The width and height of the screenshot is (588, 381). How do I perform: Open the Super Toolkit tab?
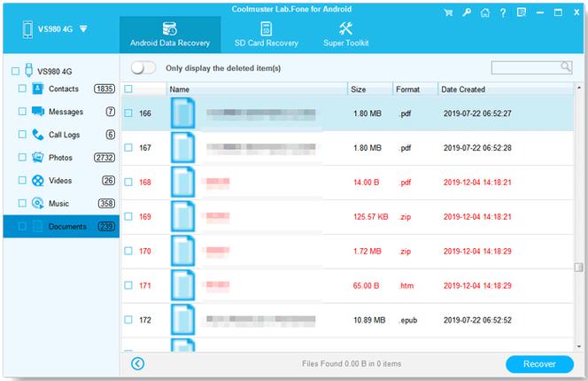pyautogui.click(x=345, y=35)
